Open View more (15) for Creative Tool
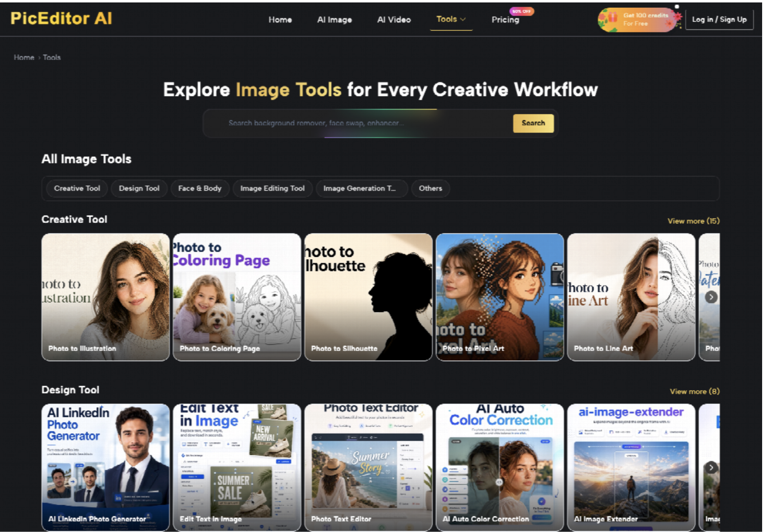This screenshot has height=532, width=768. 693,221
